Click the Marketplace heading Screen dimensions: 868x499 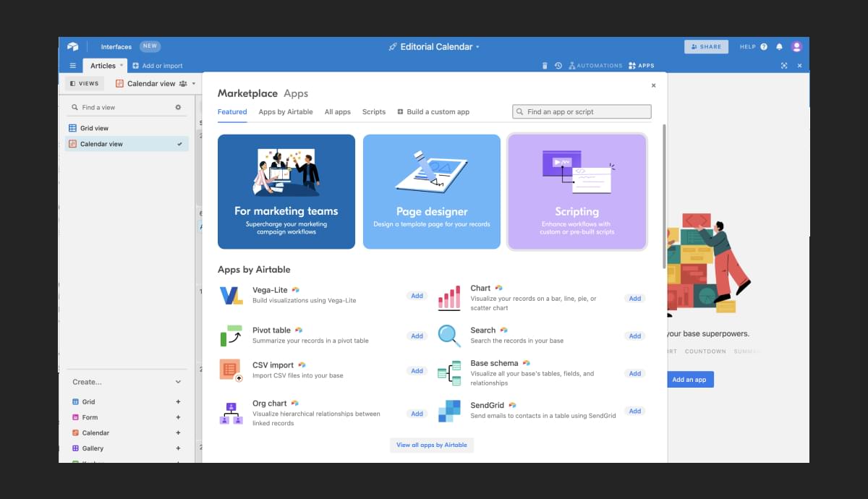(247, 93)
